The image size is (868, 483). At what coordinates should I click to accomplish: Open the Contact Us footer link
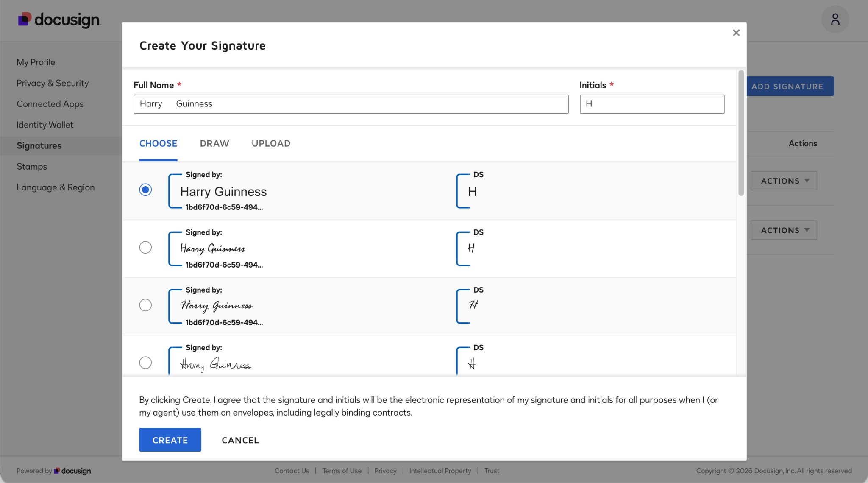pyautogui.click(x=292, y=471)
